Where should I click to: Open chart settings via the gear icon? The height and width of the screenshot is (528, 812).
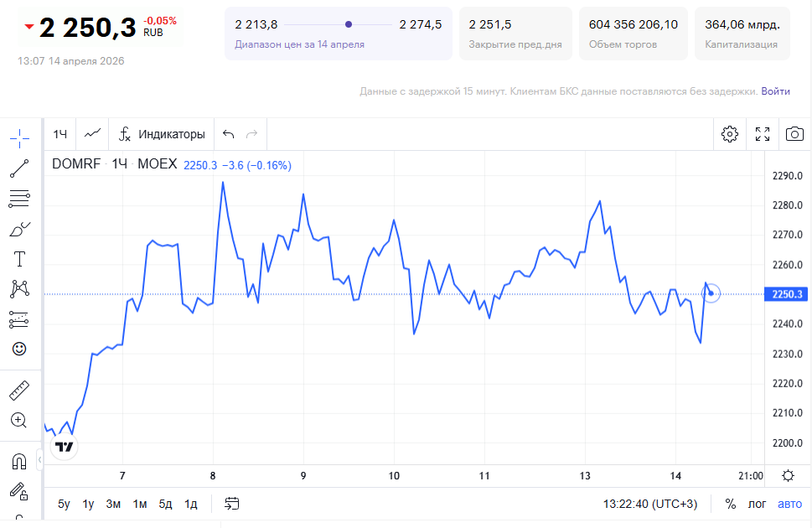pyautogui.click(x=728, y=133)
